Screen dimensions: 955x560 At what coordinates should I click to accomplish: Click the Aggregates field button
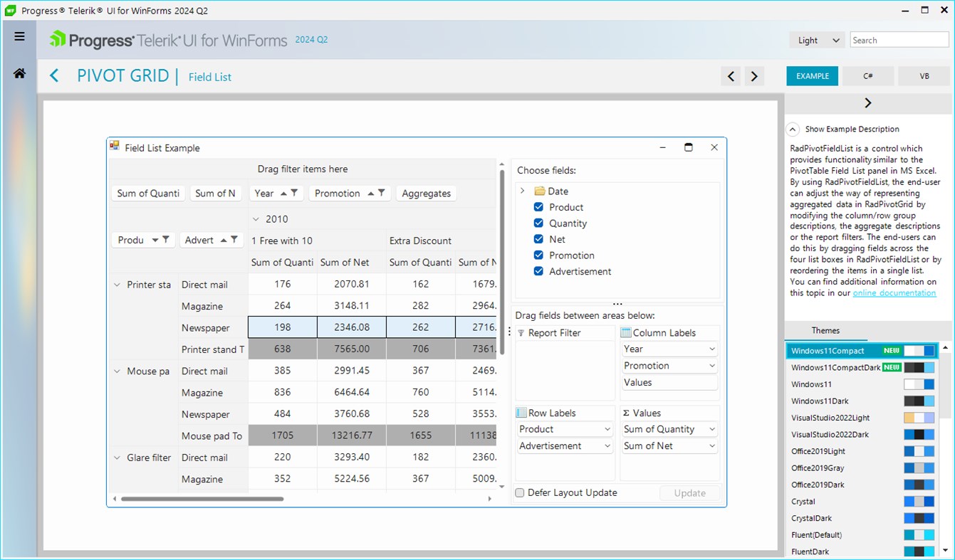click(426, 193)
